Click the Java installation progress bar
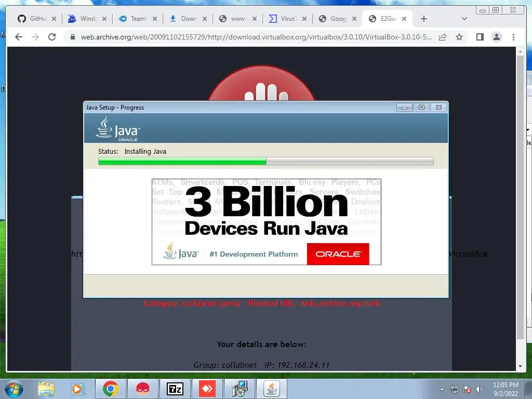This screenshot has height=399, width=532. pyautogui.click(x=265, y=161)
